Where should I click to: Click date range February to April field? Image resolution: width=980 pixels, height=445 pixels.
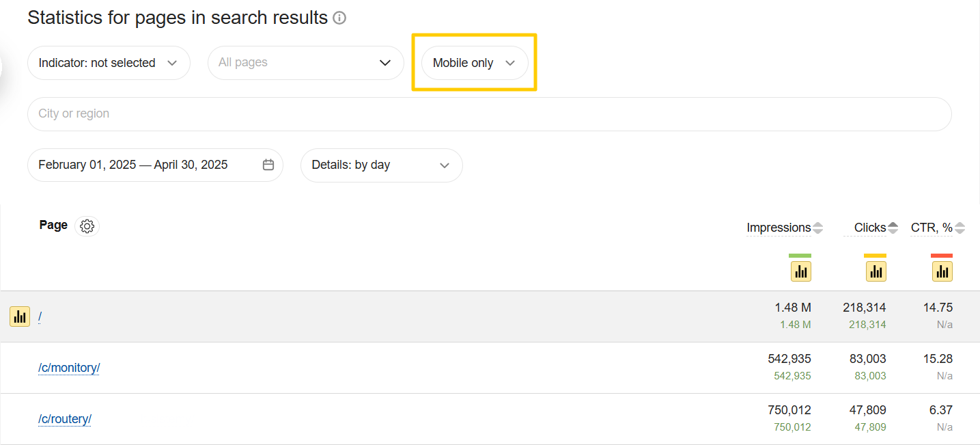tap(133, 165)
